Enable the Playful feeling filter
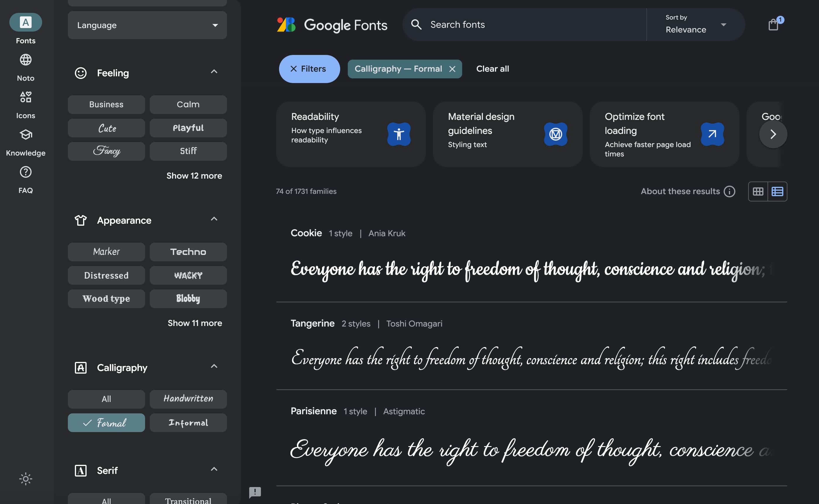The width and height of the screenshot is (819, 504). (x=188, y=128)
